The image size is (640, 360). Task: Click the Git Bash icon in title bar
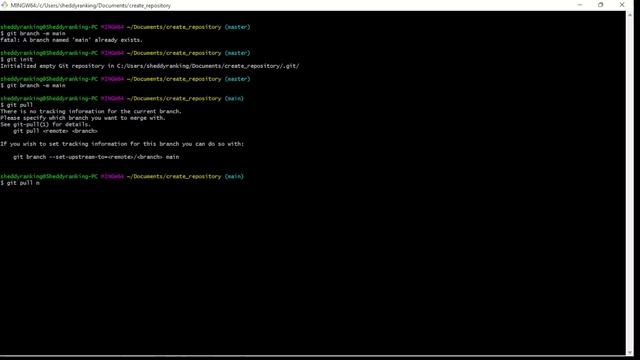4,5
